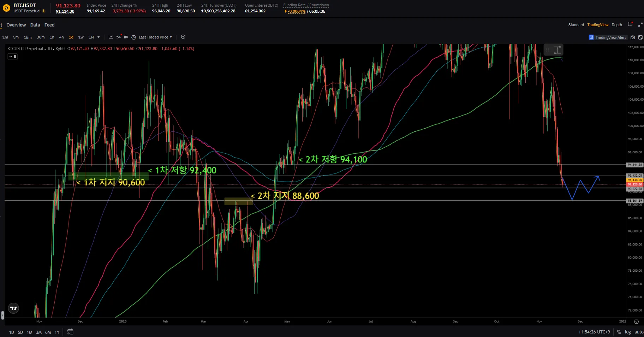Click the add circle plus icon
This screenshot has width=644, height=337.
click(183, 37)
